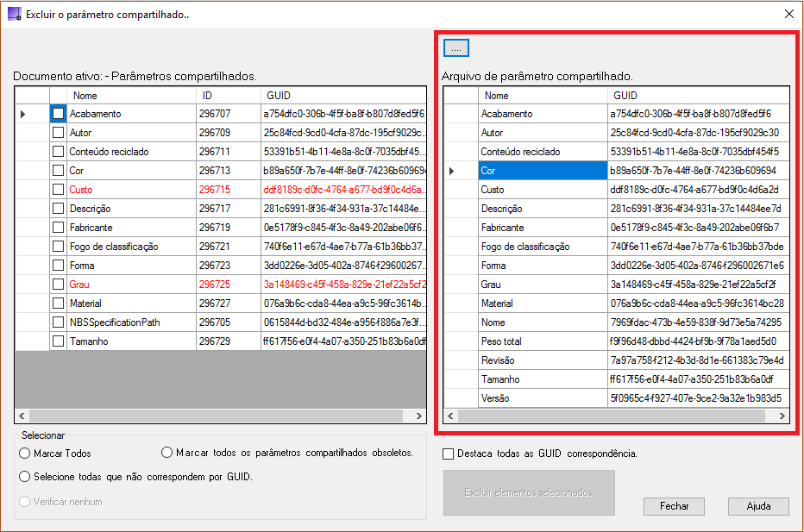
Task: Sort left table by ID header
Action: 229,96
